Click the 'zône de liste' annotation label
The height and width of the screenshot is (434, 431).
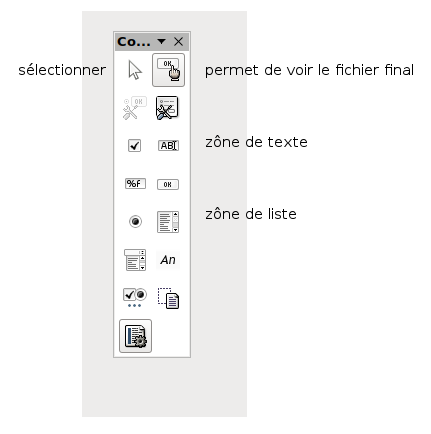[x=251, y=214]
